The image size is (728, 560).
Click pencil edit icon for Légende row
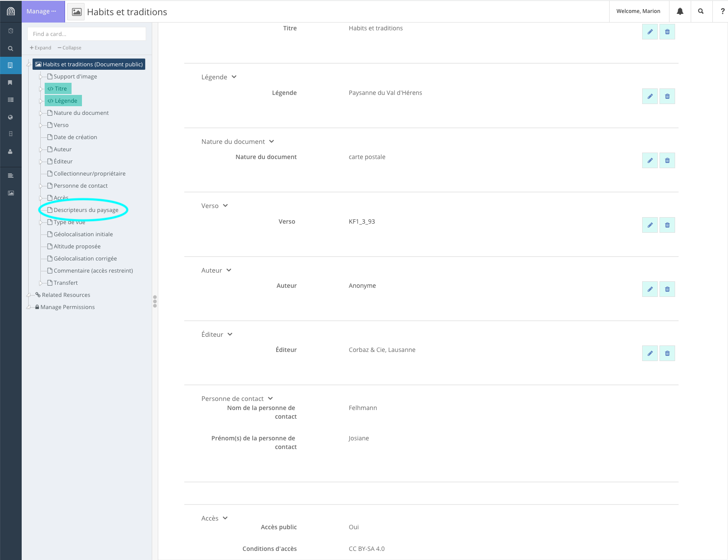pyautogui.click(x=650, y=96)
